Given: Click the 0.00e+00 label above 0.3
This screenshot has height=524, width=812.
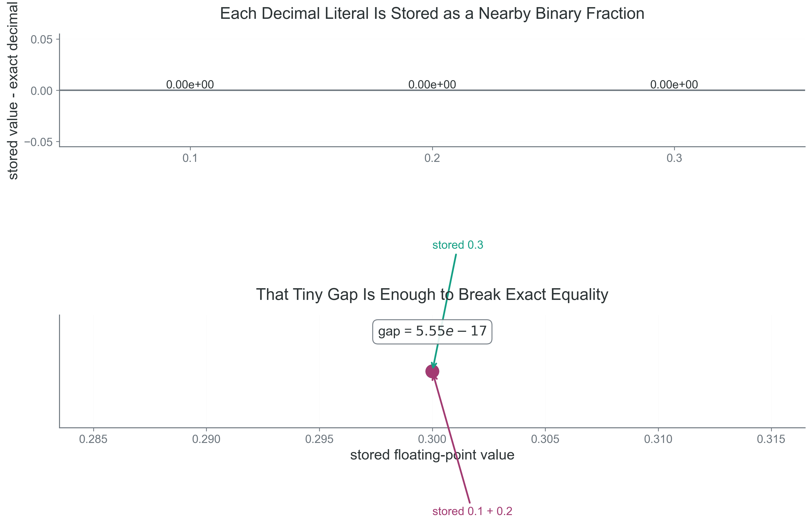Looking at the screenshot, I should pos(674,84).
